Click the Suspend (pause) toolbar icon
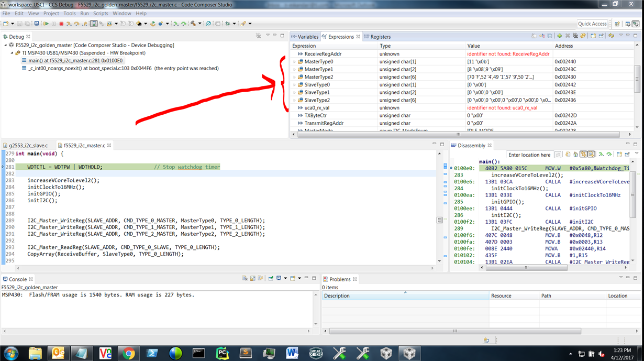644x361 pixels. pyautogui.click(x=54, y=24)
